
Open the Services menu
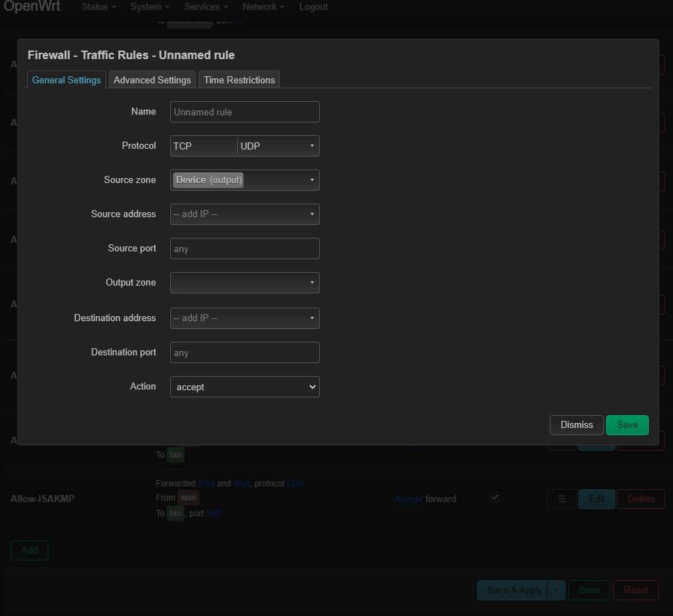(206, 7)
